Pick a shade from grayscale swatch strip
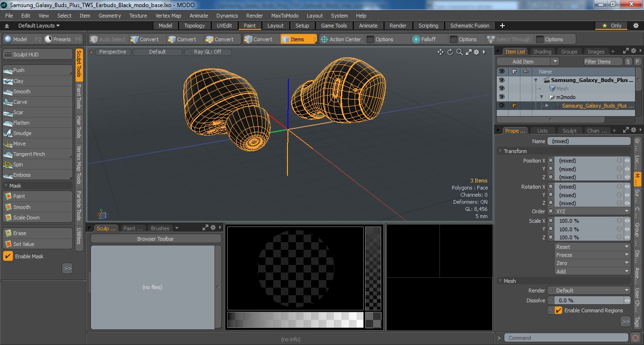 pos(295,320)
